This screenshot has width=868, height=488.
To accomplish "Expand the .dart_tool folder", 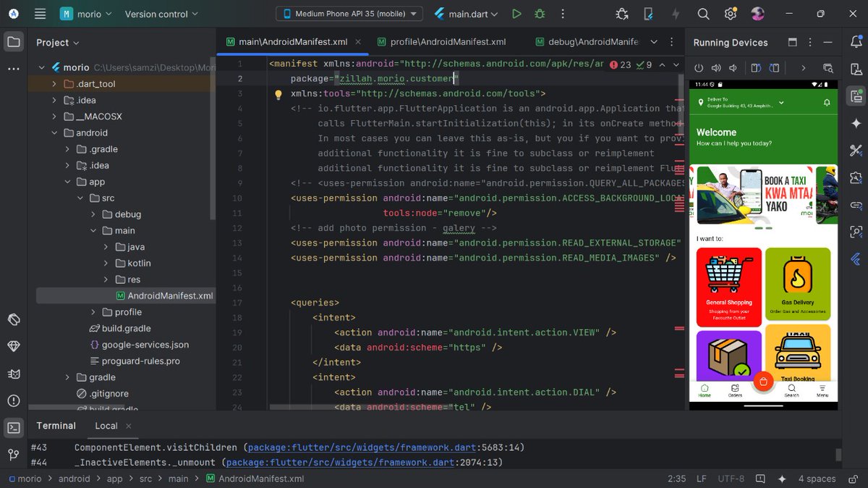I will click(x=54, y=84).
